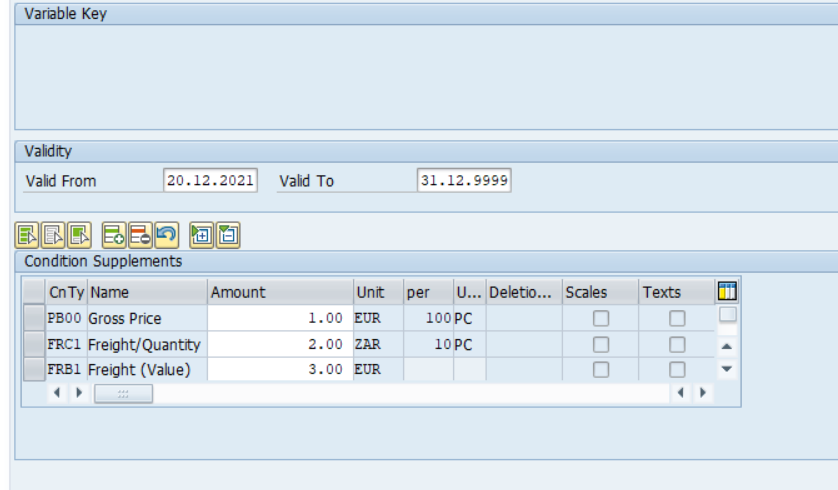Image resolution: width=838 pixels, height=490 pixels.
Task: Click PC unit of measure in Freight/Quantity row
Action: click(469, 345)
